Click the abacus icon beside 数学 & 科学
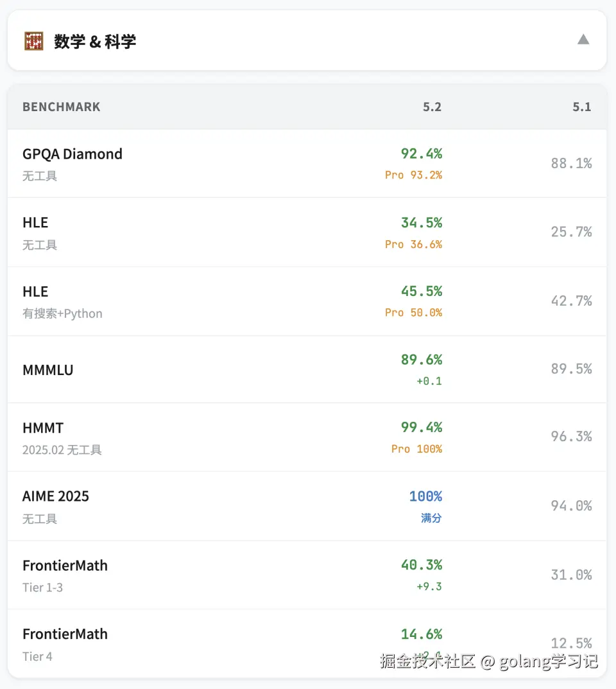 (x=33, y=41)
